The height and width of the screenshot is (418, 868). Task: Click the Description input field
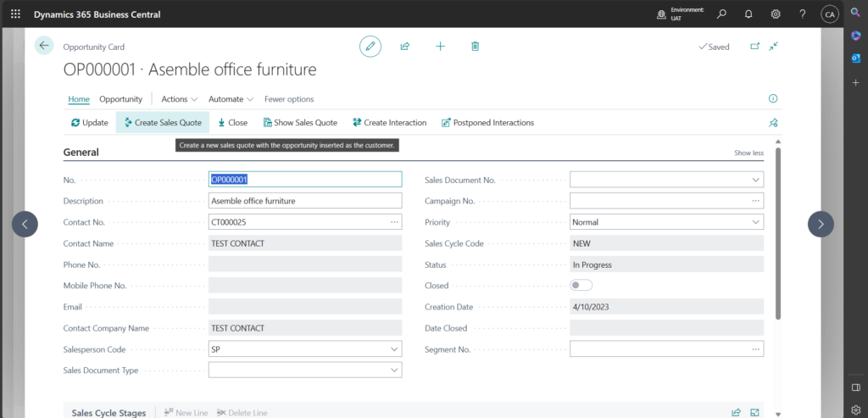[305, 201]
